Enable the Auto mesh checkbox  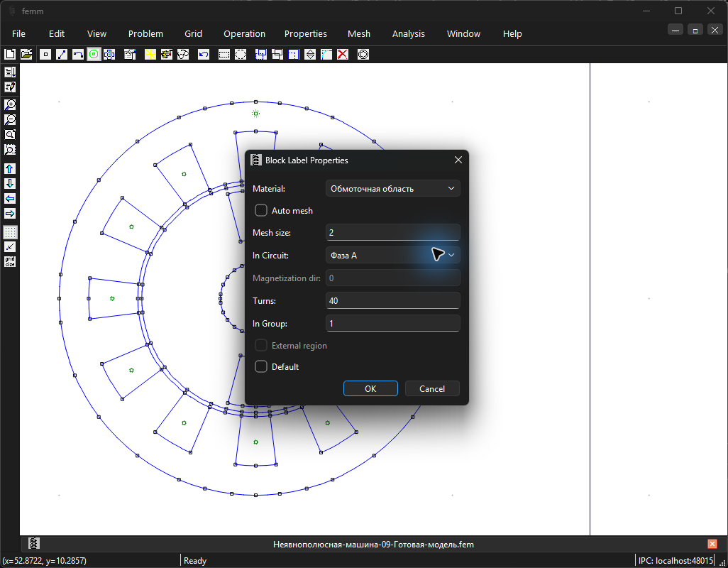tap(261, 210)
